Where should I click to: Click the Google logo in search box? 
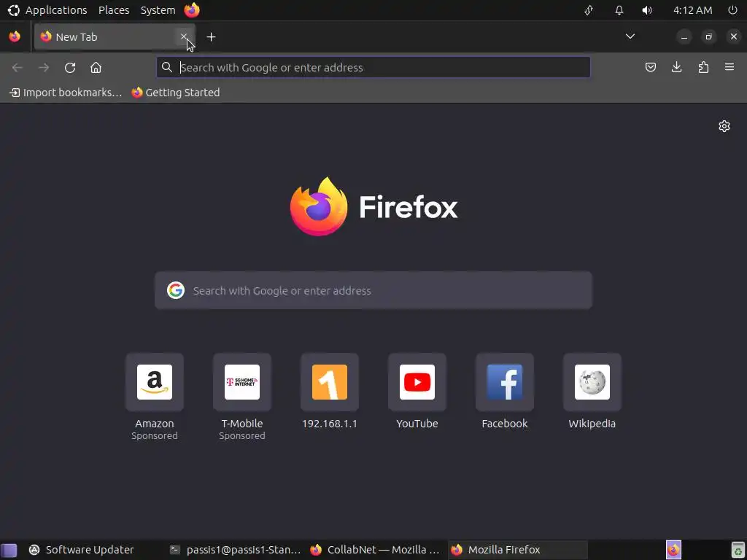175,290
